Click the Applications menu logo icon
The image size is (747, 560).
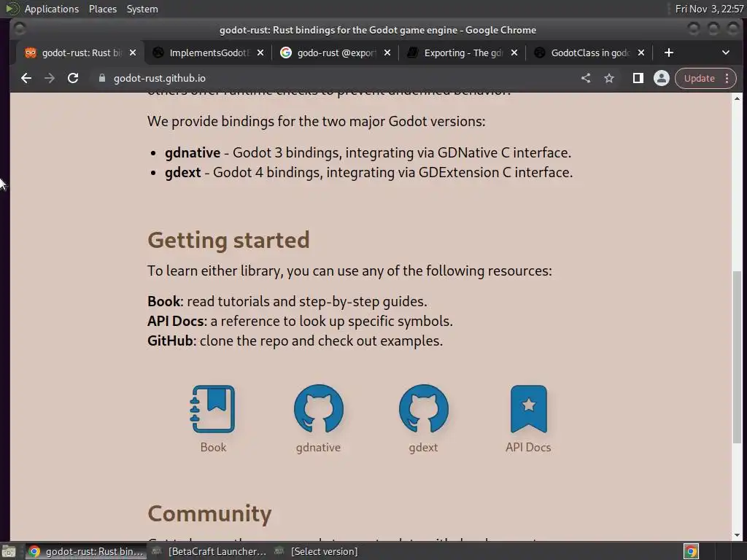pyautogui.click(x=12, y=9)
